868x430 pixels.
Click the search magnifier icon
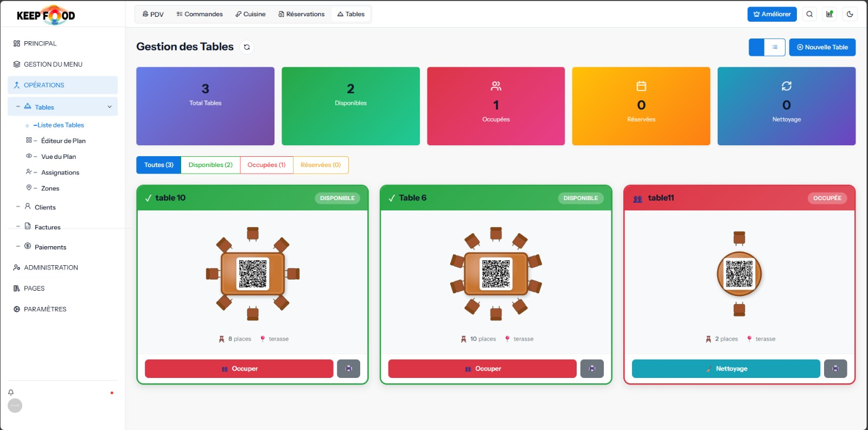coord(809,14)
